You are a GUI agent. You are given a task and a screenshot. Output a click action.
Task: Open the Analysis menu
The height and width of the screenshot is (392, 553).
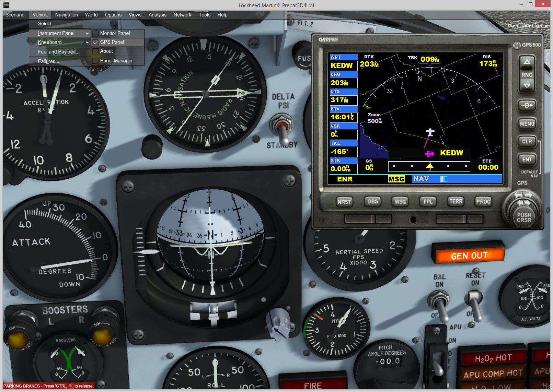click(x=157, y=15)
